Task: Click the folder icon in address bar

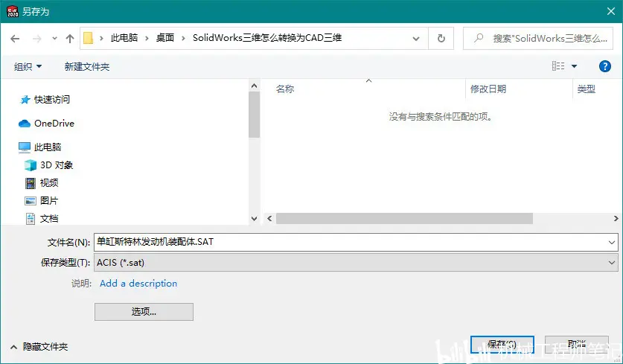Action: (x=89, y=38)
